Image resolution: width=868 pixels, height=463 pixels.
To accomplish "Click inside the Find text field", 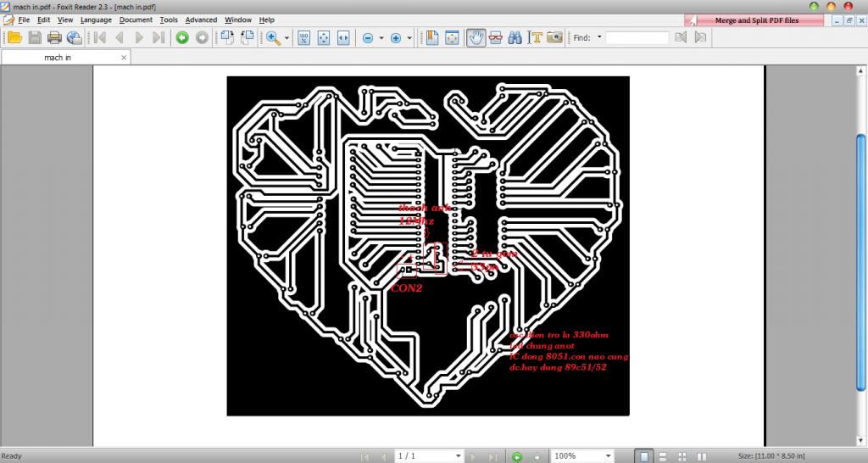I will [x=637, y=37].
